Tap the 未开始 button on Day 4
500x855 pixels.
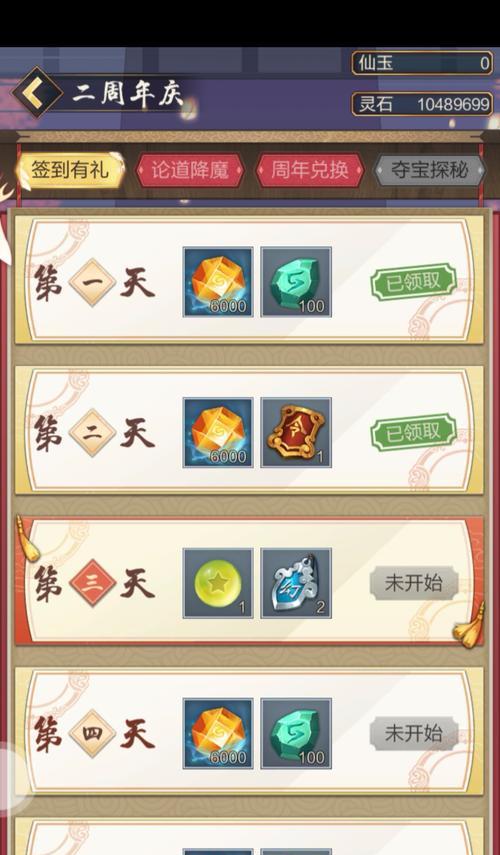coord(414,733)
